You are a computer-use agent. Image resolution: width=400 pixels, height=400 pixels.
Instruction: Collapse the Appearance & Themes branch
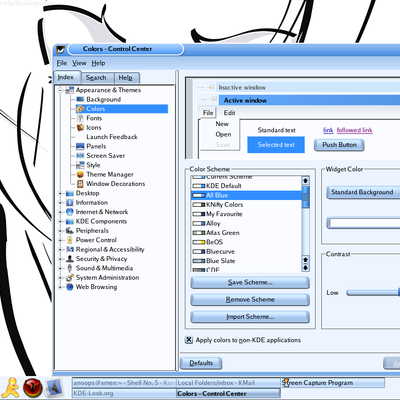point(60,90)
